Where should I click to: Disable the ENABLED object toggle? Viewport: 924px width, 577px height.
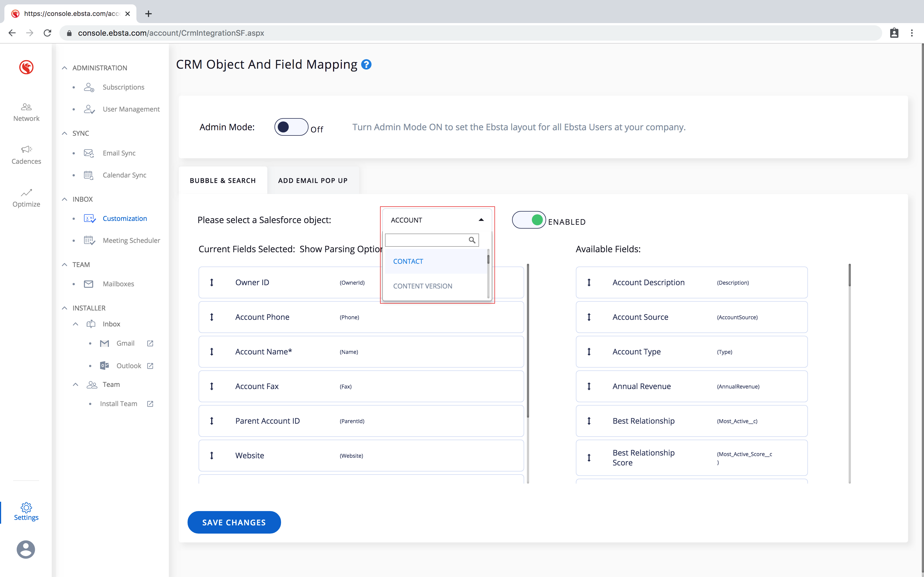(x=529, y=220)
